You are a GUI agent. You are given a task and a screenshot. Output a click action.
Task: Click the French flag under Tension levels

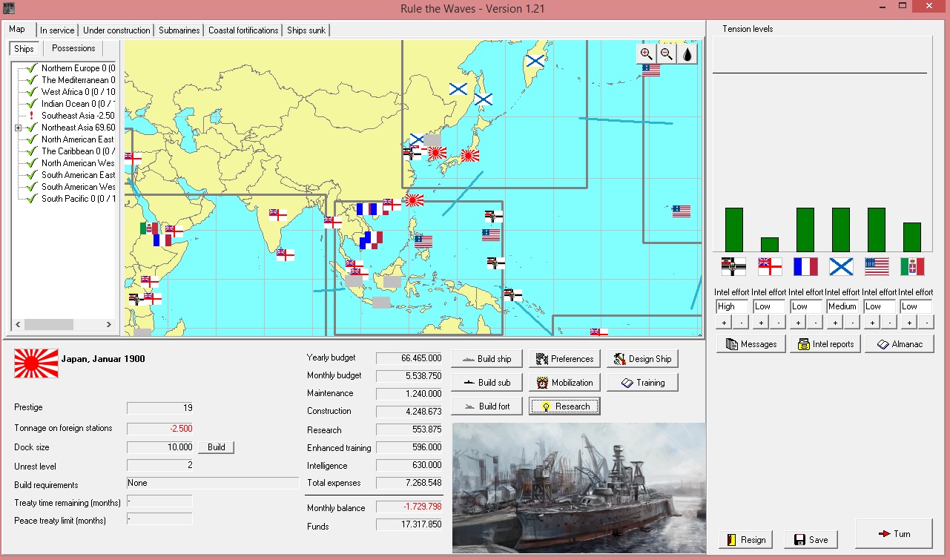click(x=805, y=266)
